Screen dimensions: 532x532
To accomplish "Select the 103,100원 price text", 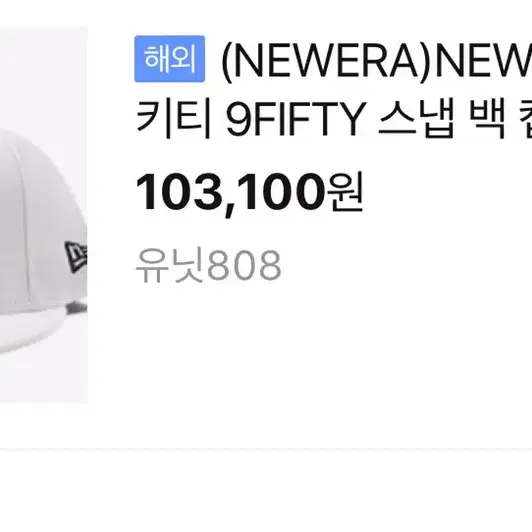I will (249, 194).
